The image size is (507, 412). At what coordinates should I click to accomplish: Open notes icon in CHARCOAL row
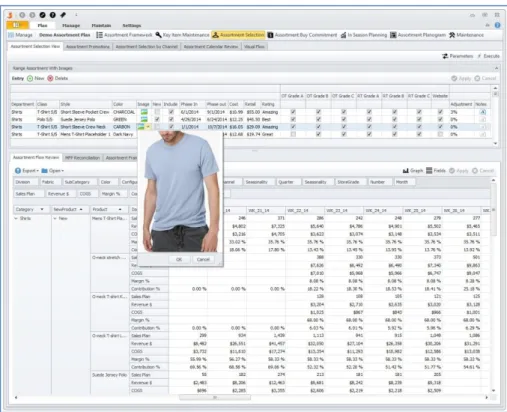(482, 112)
